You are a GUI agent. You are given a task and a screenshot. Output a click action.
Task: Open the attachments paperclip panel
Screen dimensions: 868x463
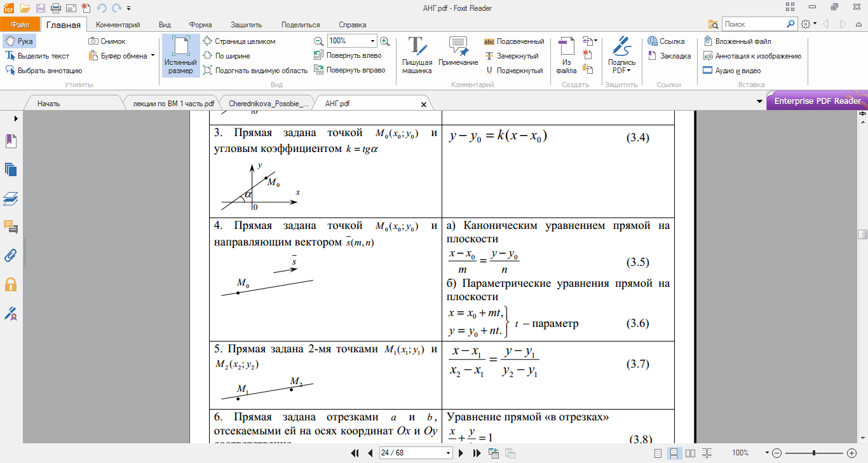click(x=10, y=256)
